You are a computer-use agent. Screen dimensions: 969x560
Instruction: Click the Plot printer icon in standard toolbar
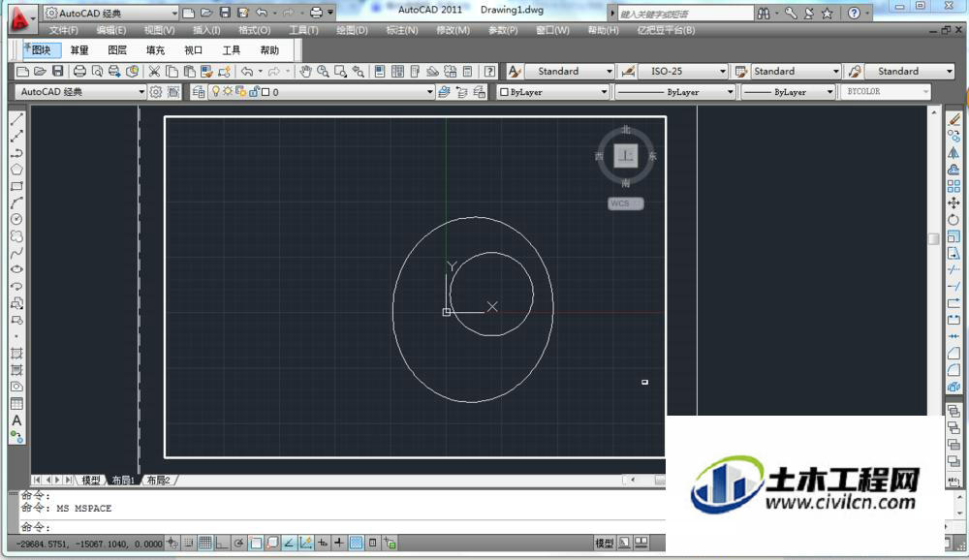coord(79,72)
